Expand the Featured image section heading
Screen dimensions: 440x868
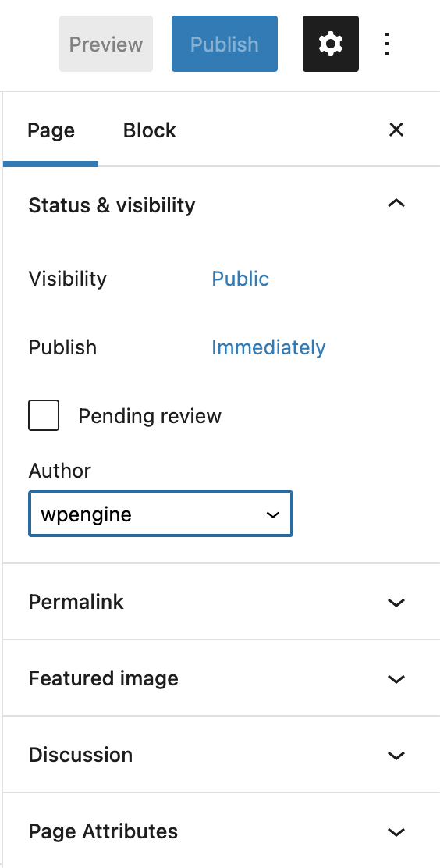(104, 678)
